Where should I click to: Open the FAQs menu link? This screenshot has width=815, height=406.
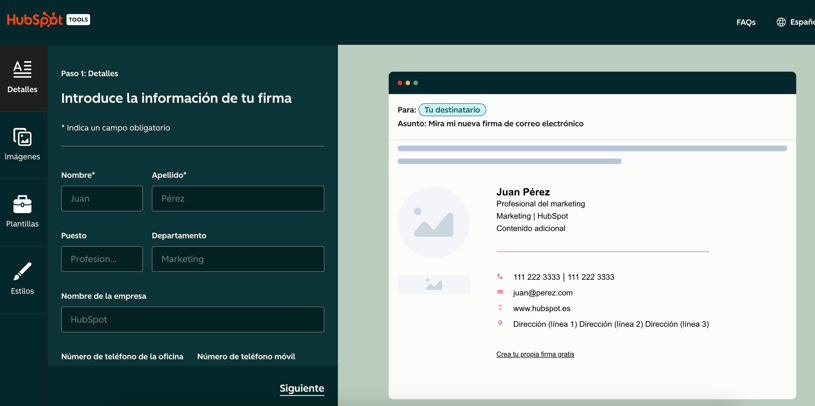(x=745, y=22)
